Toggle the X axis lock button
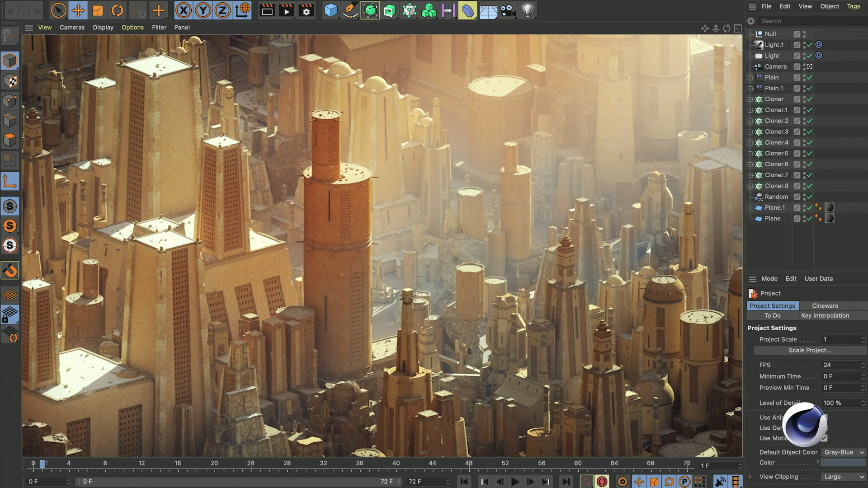This screenshot has width=868, height=488. [x=184, y=10]
